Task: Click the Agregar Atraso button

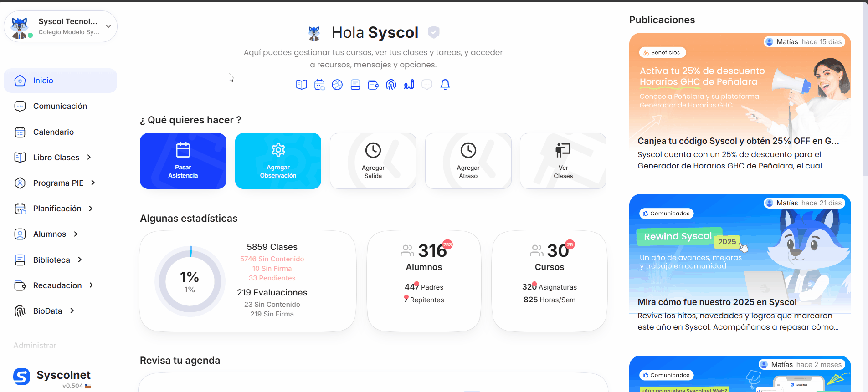Action: pyautogui.click(x=468, y=161)
